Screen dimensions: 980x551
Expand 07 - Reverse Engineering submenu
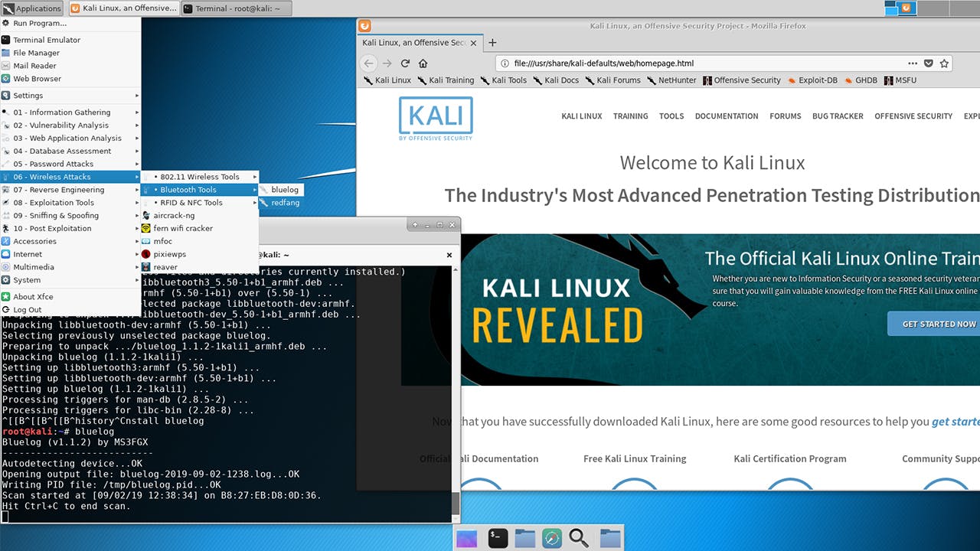coord(70,190)
